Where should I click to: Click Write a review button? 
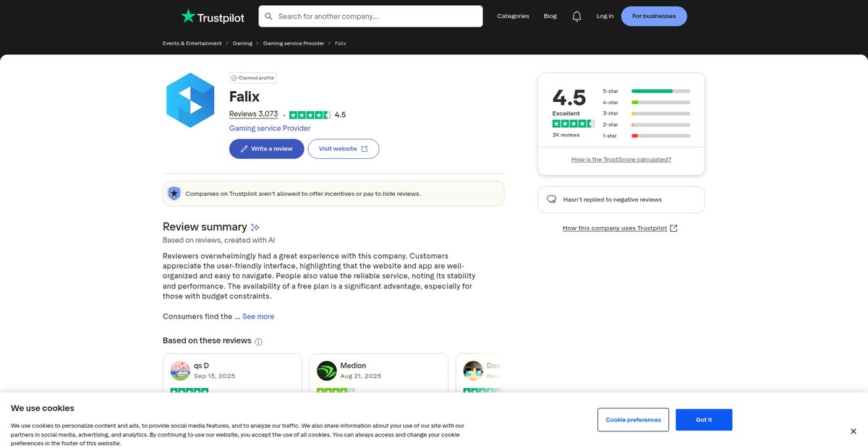pyautogui.click(x=267, y=149)
